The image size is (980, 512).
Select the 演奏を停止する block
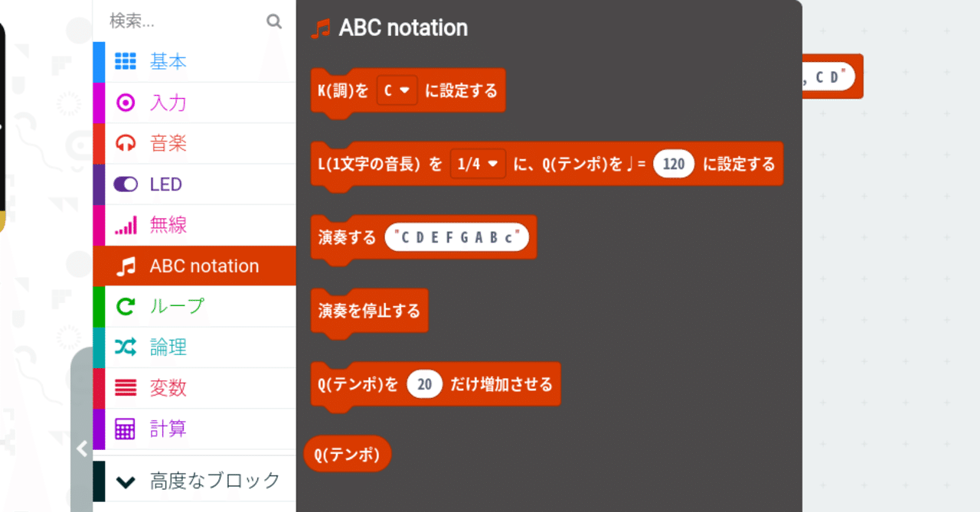(x=369, y=311)
